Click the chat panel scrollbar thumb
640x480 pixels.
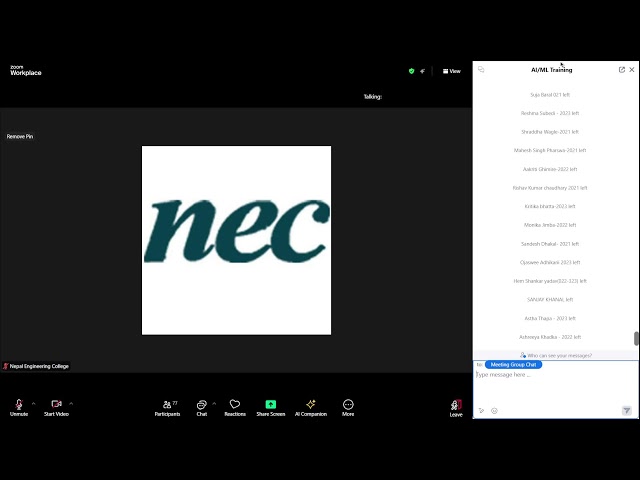tap(636, 339)
